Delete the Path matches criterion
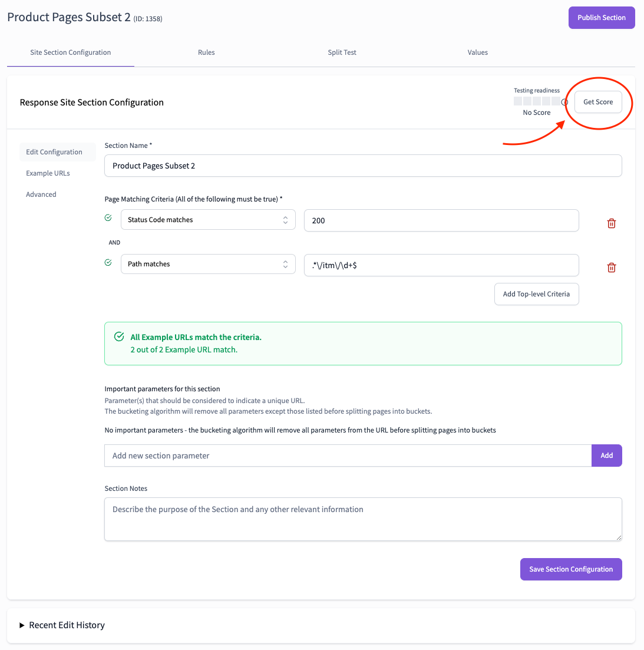This screenshot has width=644, height=650. [611, 268]
